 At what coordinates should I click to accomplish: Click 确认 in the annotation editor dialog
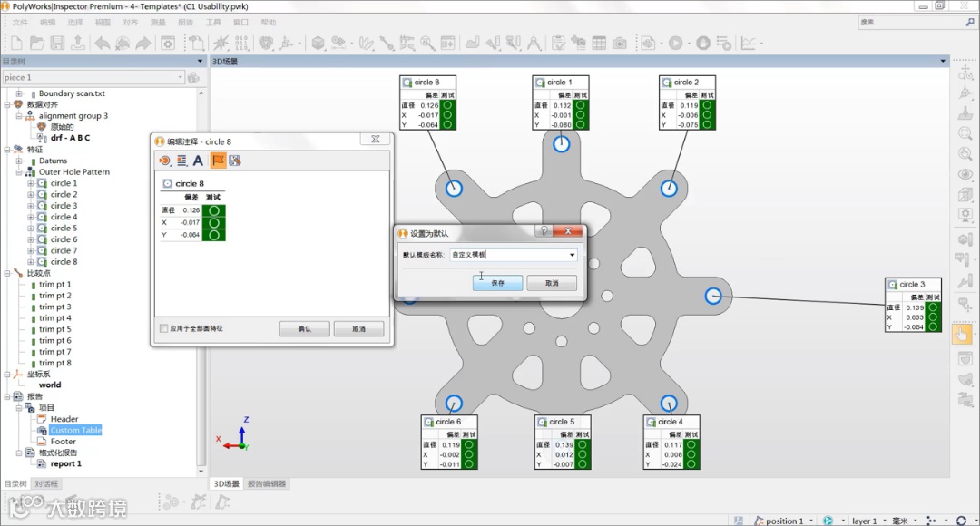point(304,328)
